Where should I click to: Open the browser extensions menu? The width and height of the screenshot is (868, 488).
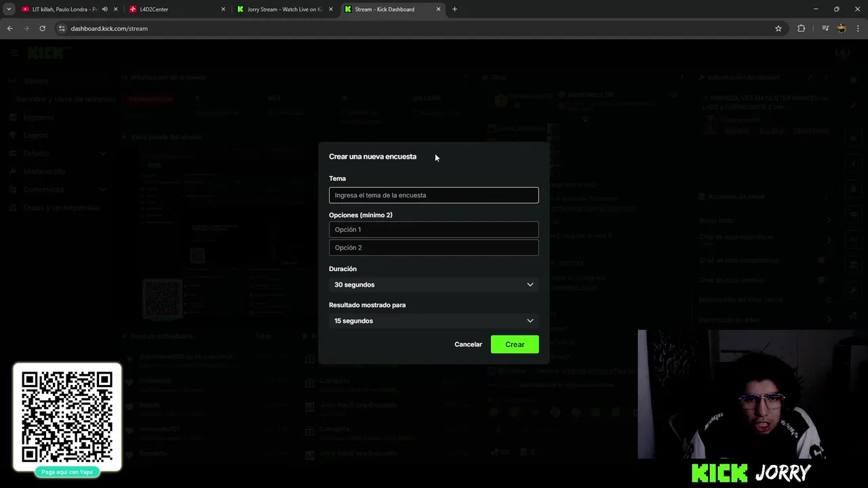(802, 28)
